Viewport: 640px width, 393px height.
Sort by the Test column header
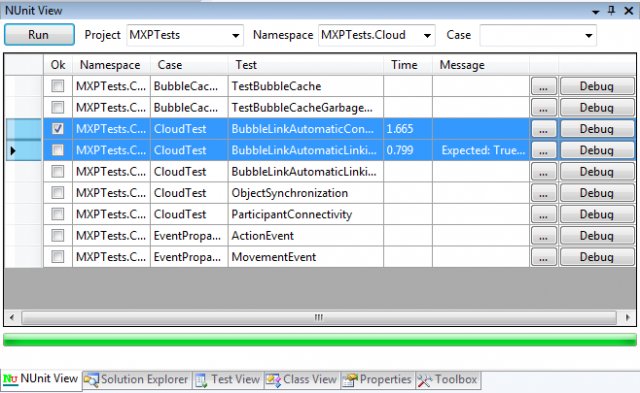point(306,65)
